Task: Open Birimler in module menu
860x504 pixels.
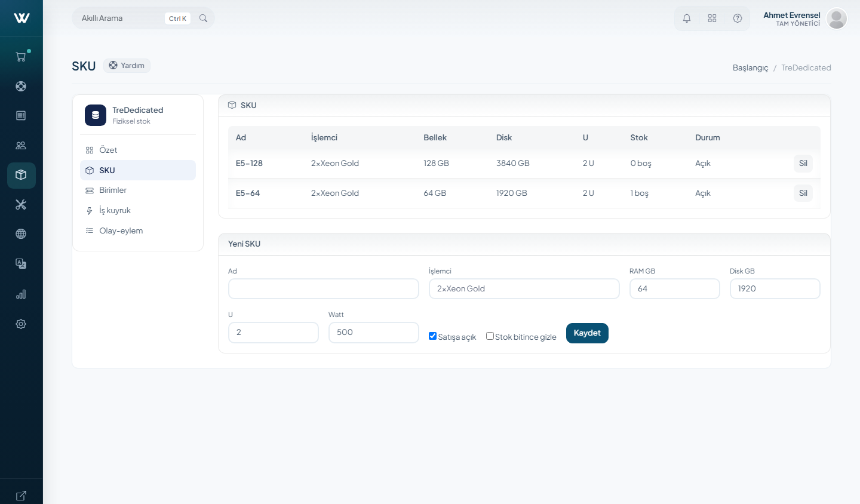Action: coord(138,190)
